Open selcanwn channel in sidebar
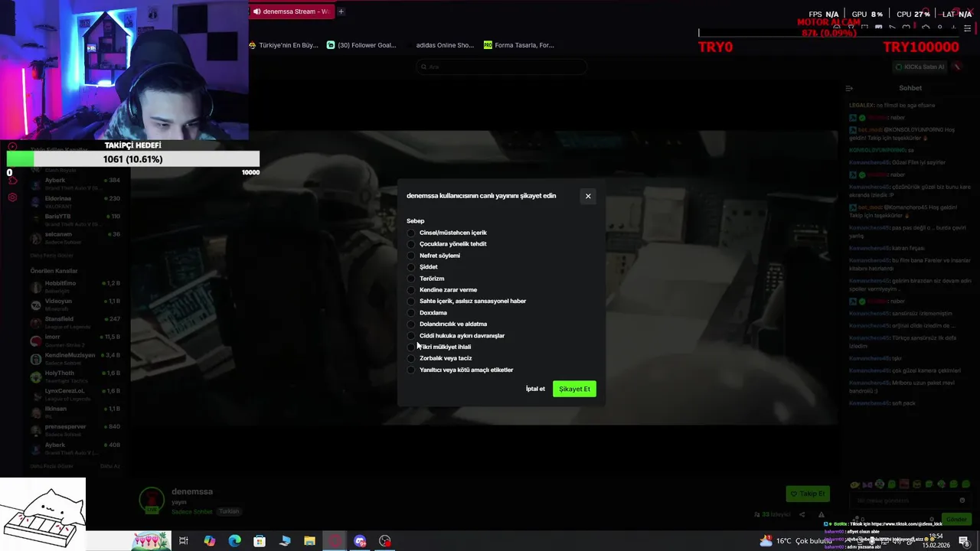Viewport: 980px width, 551px height. (x=76, y=237)
